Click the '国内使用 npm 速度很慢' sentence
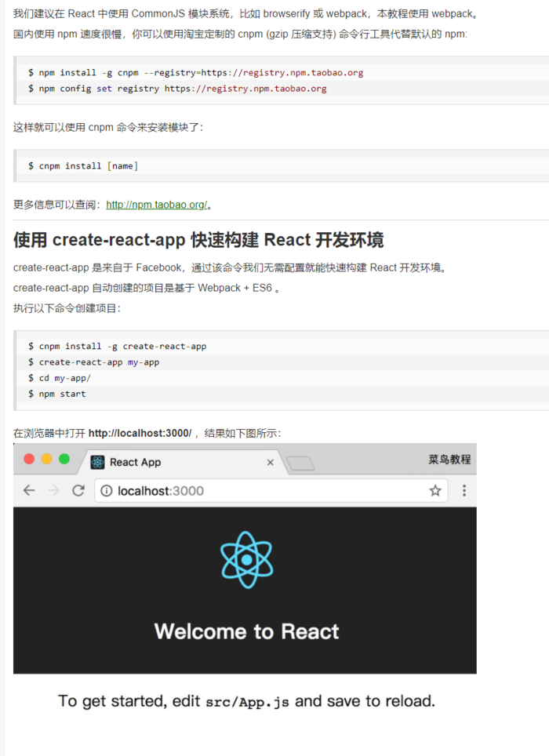549x756 pixels. (240, 34)
